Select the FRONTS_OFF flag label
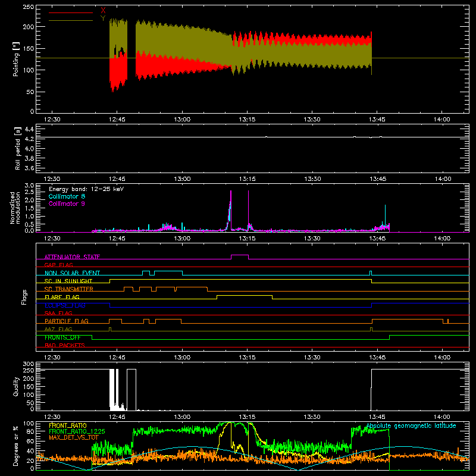 click(62, 337)
